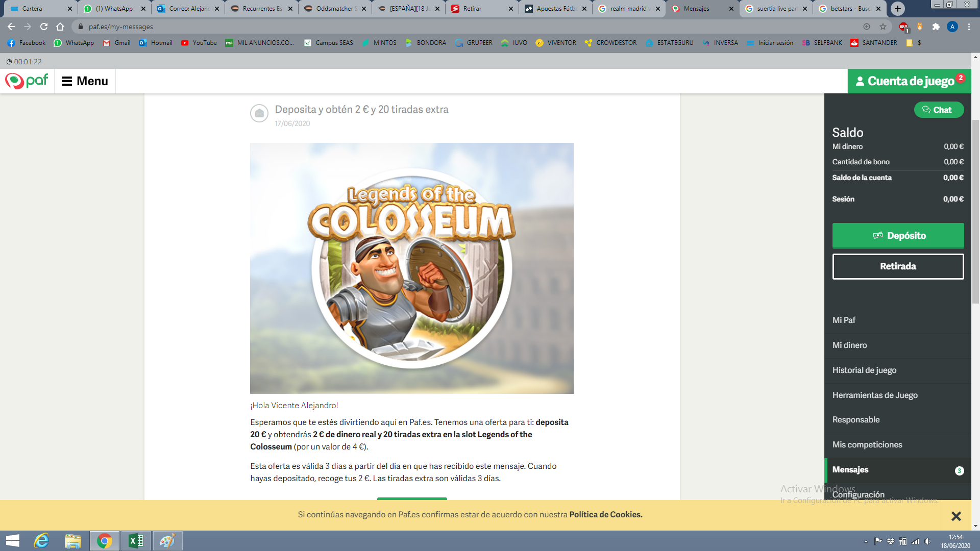The width and height of the screenshot is (980, 551).
Task: Switch to the (1) WhatsApp tab
Action: pos(114,9)
